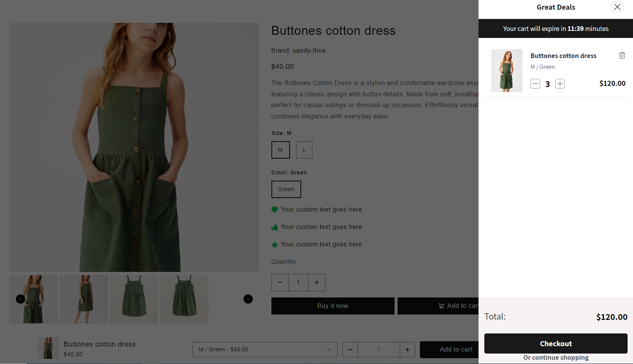The height and width of the screenshot is (364, 633).
Task: Choose the Green color option
Action: point(286,189)
